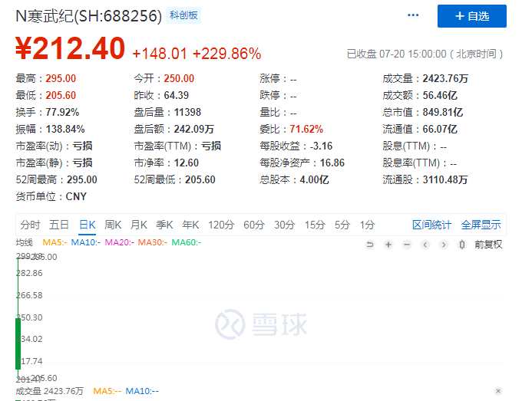Click the 总股本 value 4.00亿

tap(314, 179)
